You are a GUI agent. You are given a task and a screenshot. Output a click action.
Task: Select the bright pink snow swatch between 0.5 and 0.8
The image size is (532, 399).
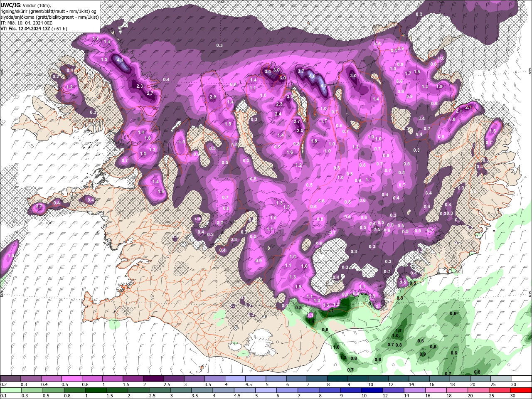(72, 379)
